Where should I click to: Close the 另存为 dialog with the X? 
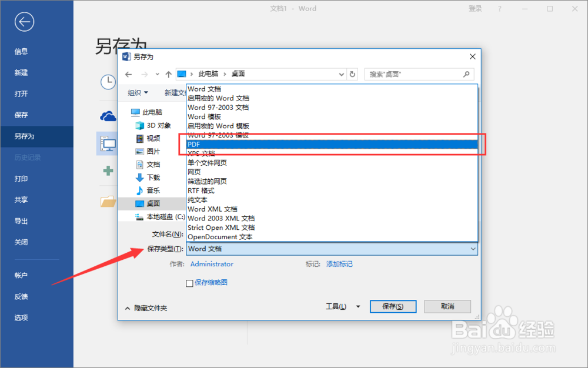click(473, 56)
